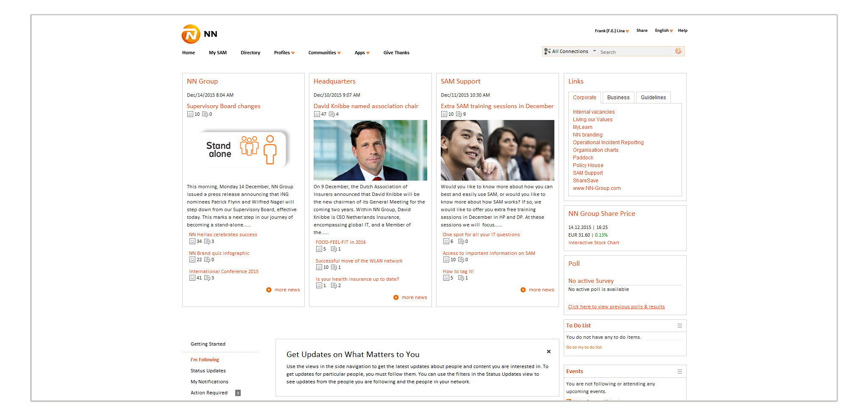Click the more news arrow icon in SAM Support
Image resolution: width=868 pixels, height=416 pixels.
[x=523, y=290]
